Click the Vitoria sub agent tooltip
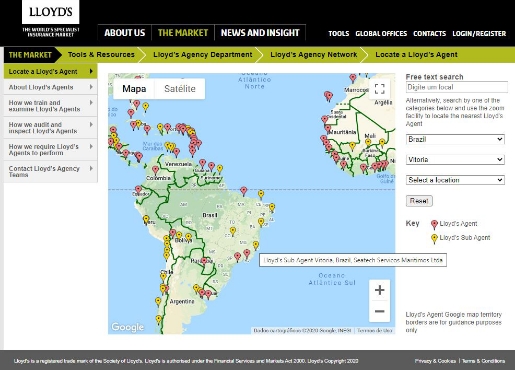This screenshot has height=370, width=515. 353,260
